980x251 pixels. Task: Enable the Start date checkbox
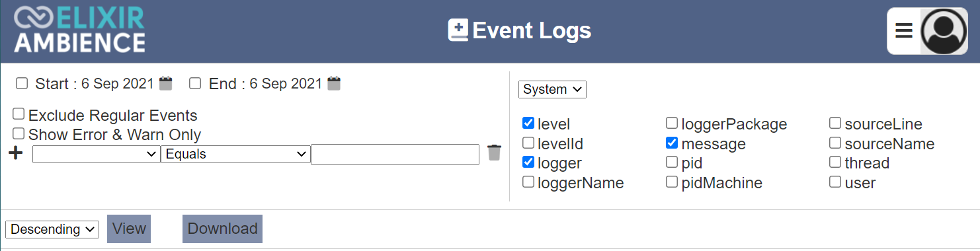[22, 83]
